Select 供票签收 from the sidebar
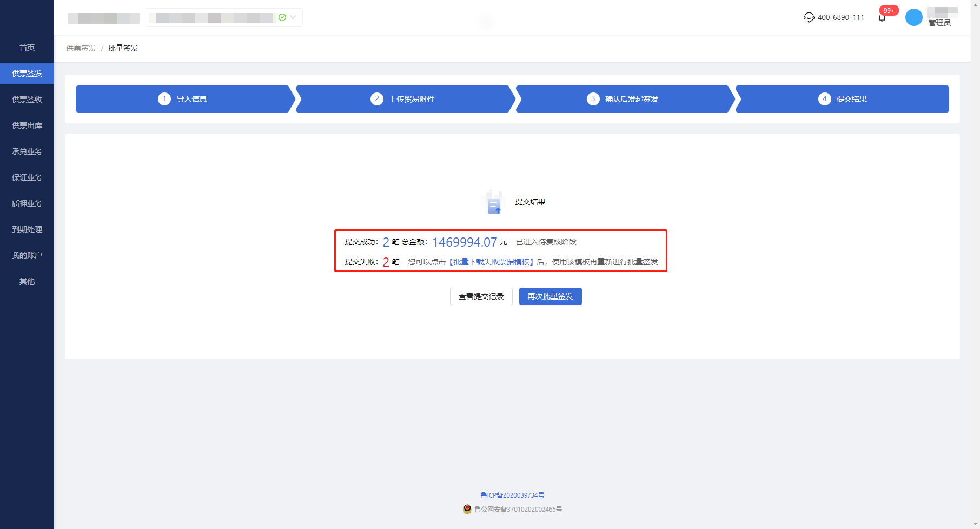Screen dimensions: 980x529 (27, 100)
